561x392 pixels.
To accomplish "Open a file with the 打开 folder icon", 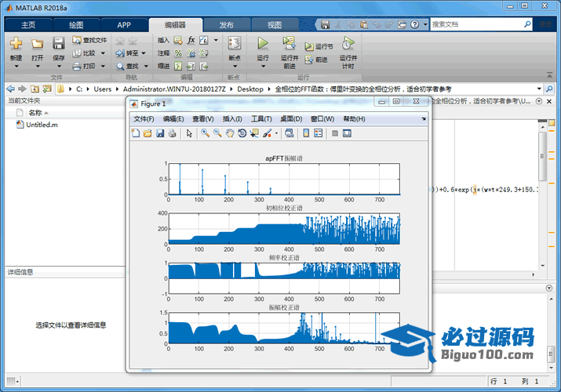I will 37,44.
